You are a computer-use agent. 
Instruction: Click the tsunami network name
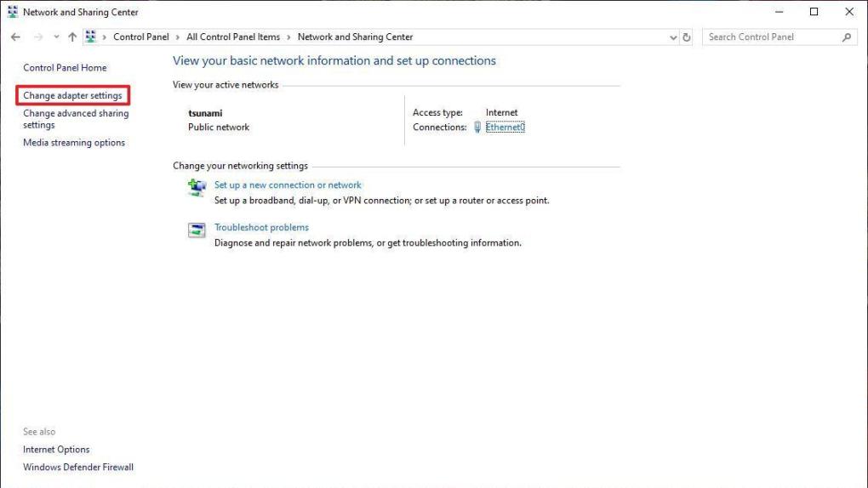point(205,113)
